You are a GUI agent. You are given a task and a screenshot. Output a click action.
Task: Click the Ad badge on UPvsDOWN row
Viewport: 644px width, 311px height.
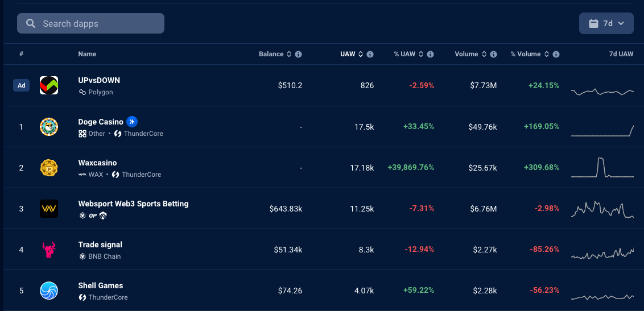(x=22, y=85)
